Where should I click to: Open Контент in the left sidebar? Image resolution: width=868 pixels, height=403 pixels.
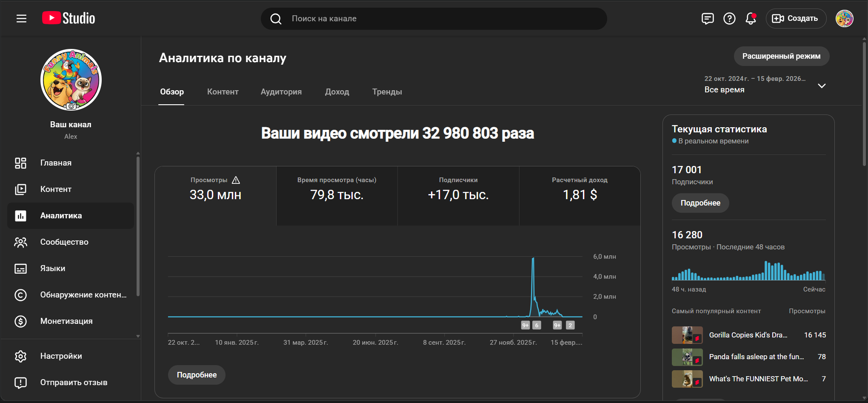tap(71, 189)
